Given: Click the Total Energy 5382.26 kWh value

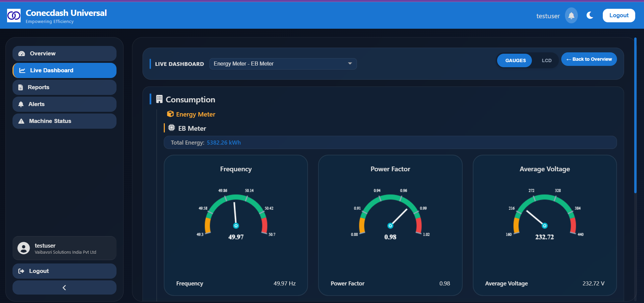Looking at the screenshot, I should pos(224,143).
